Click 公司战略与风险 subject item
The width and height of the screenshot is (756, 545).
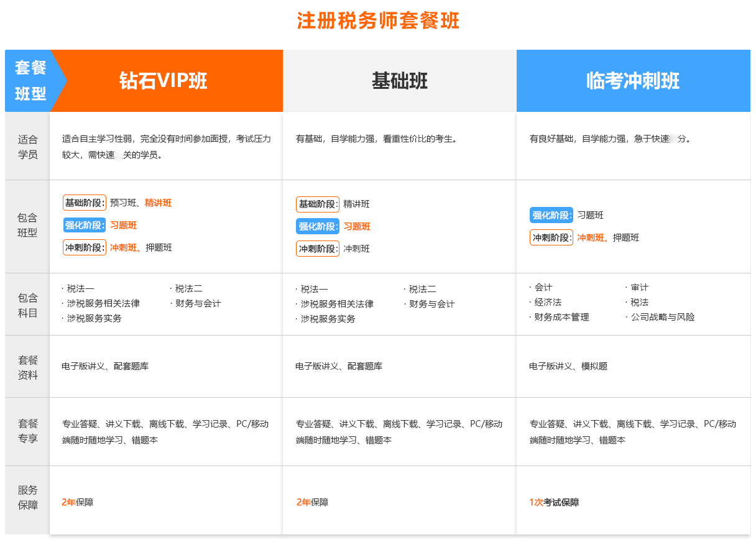662,317
